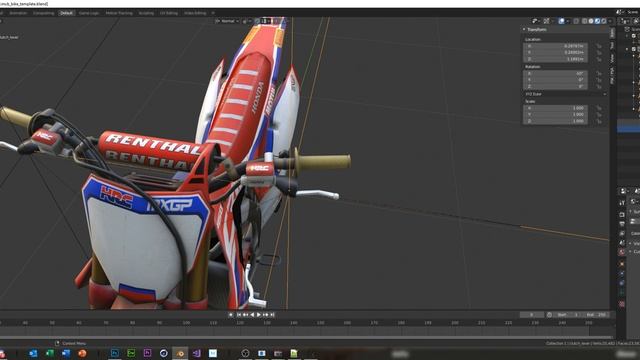Switch to the Sculpting workspace tab
Viewport: 640px width, 360px height.
[146, 13]
